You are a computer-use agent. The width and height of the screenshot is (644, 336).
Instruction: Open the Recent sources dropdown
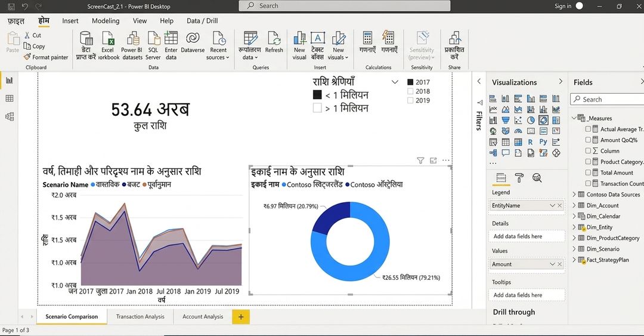(218, 45)
